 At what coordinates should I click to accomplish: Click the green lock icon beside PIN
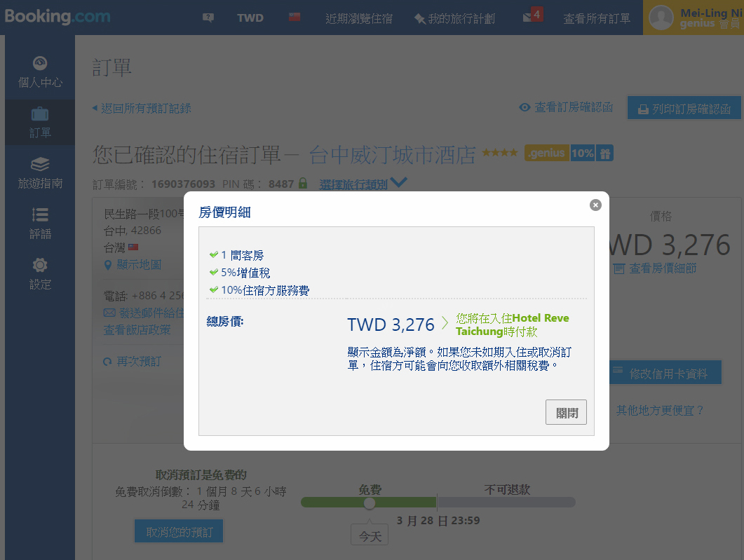[303, 182]
